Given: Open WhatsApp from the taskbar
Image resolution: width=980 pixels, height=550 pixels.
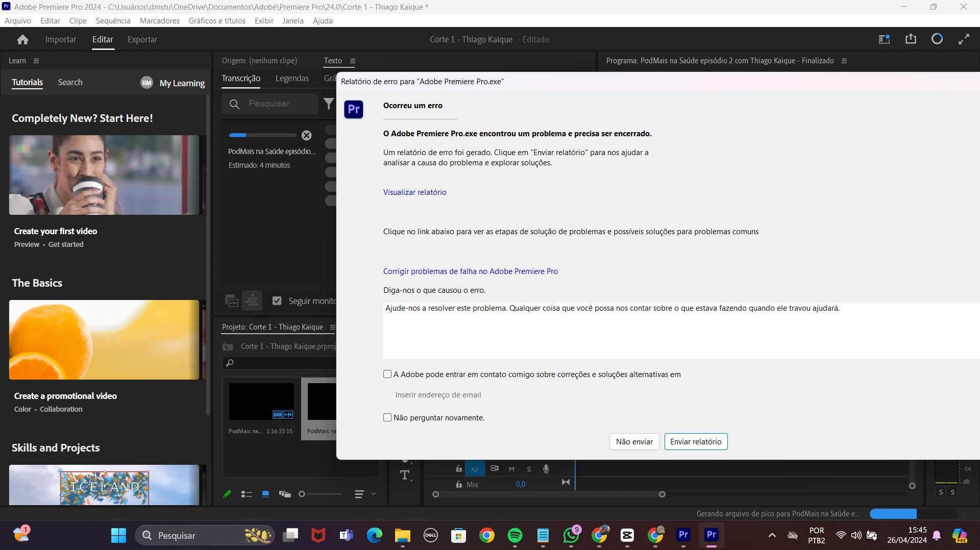Looking at the screenshot, I should pos(571,535).
